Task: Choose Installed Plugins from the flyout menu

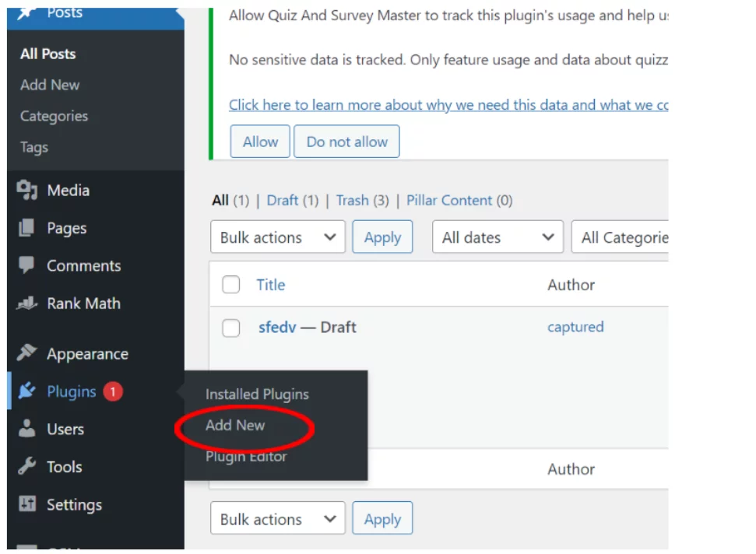Action: click(x=257, y=394)
